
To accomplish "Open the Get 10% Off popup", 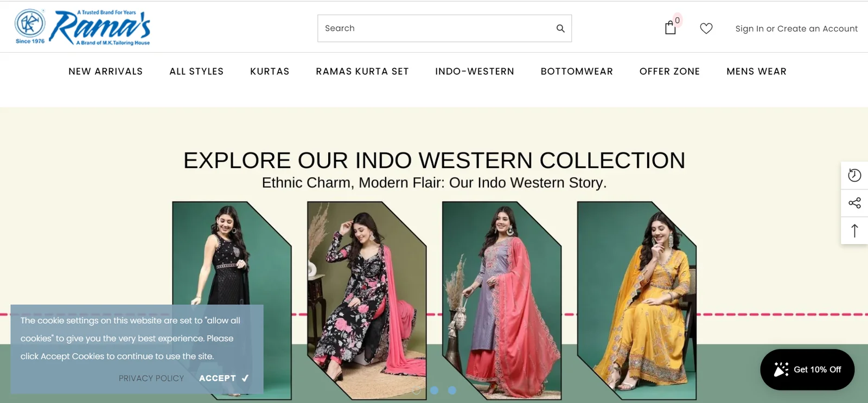I will coord(807,369).
